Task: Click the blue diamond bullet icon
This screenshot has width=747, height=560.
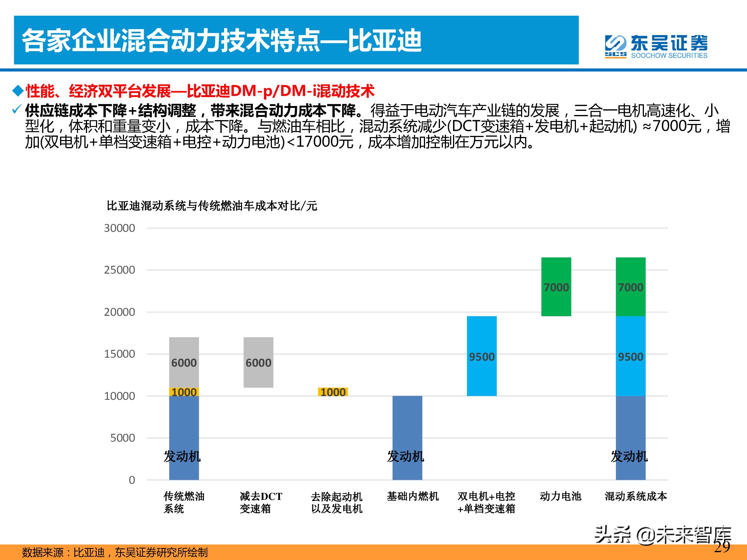Action: coord(18,91)
